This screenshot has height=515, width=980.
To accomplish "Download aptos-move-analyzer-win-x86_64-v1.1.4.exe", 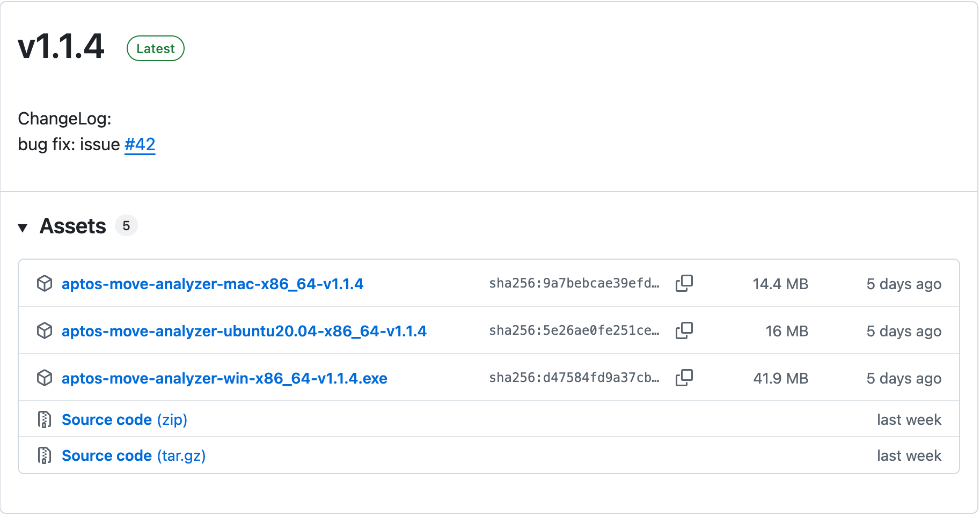I will (224, 378).
